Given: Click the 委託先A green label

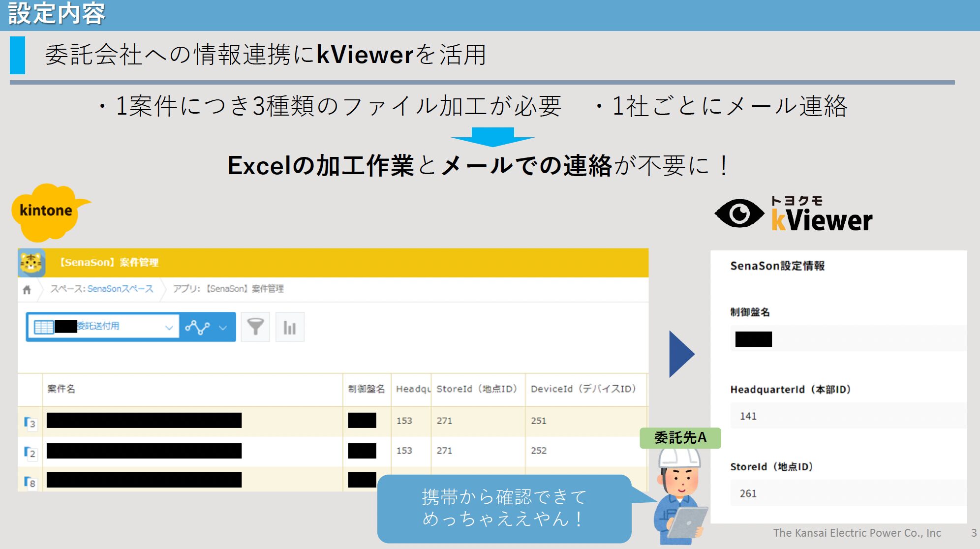Looking at the screenshot, I should tap(680, 438).
